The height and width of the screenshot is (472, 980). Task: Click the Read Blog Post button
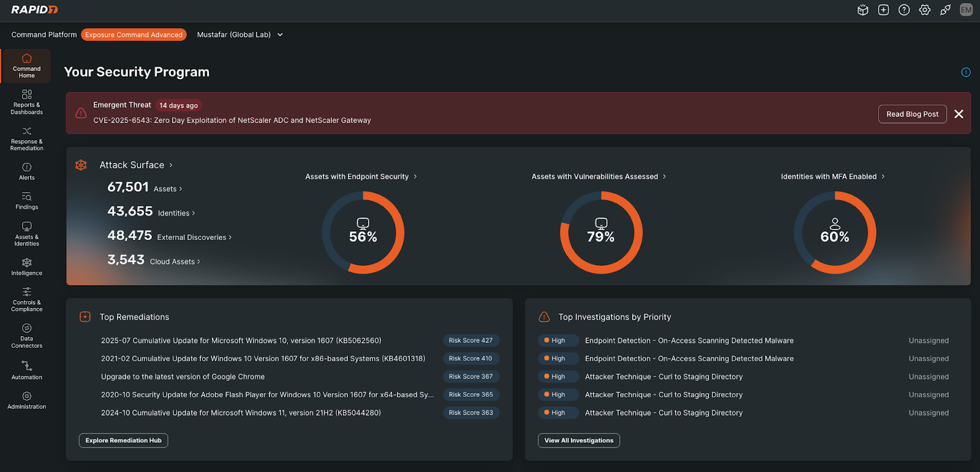pos(912,114)
